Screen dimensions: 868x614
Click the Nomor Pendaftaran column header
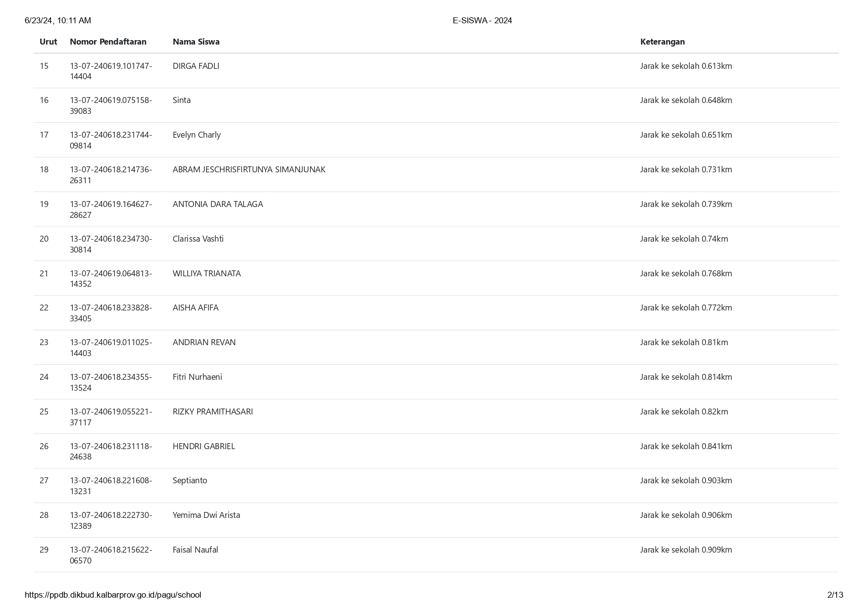click(108, 42)
